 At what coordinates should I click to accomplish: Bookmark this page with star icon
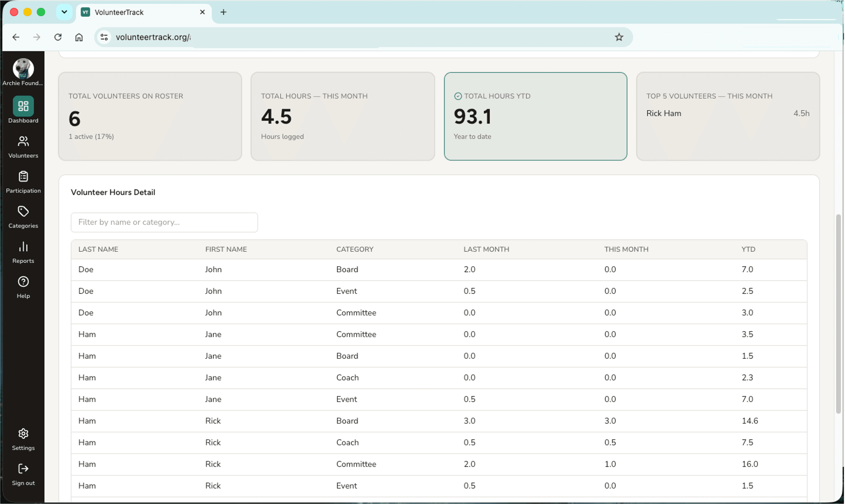pyautogui.click(x=618, y=37)
